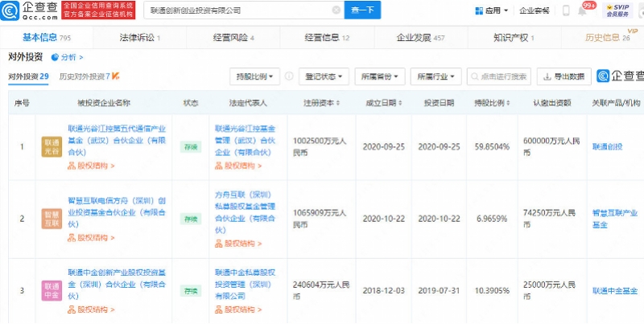Open the 联通中金基金 related product link

[x=615, y=291]
